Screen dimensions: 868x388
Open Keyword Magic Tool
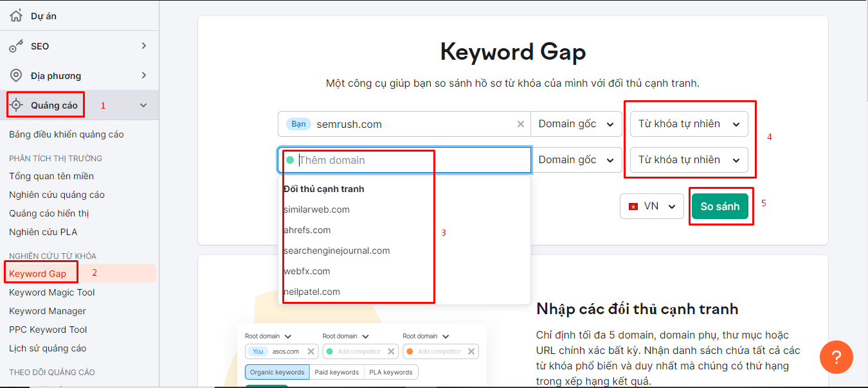[51, 292]
